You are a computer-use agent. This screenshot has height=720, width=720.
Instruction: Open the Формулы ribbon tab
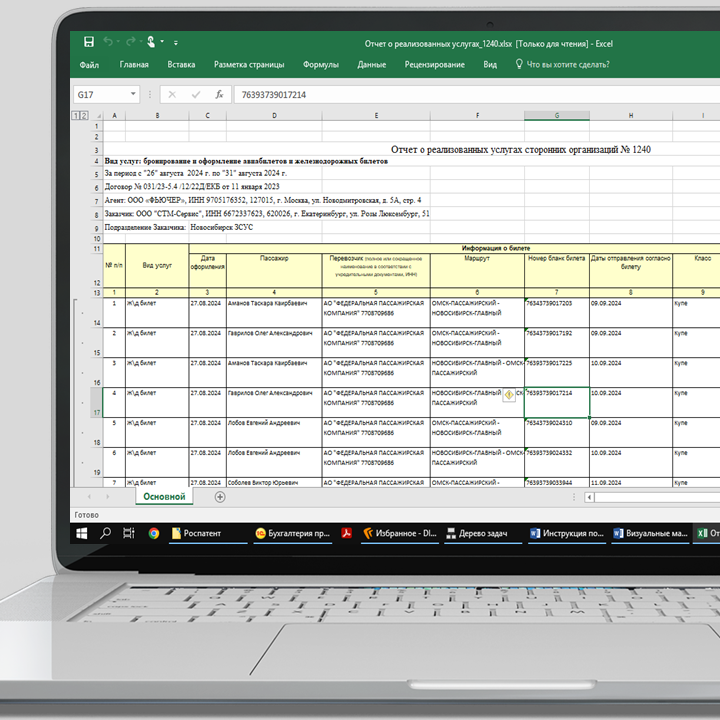point(320,65)
